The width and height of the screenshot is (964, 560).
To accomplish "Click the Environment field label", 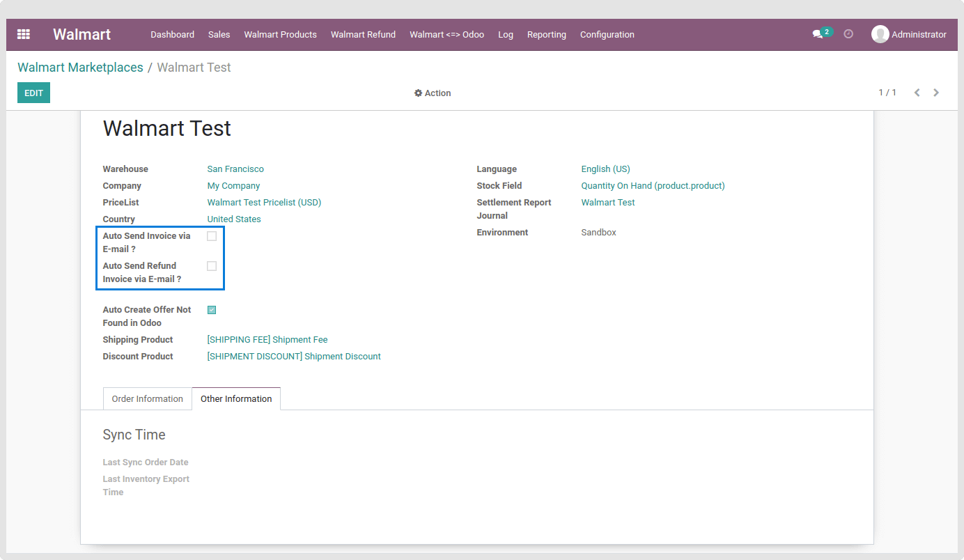I will [503, 233].
